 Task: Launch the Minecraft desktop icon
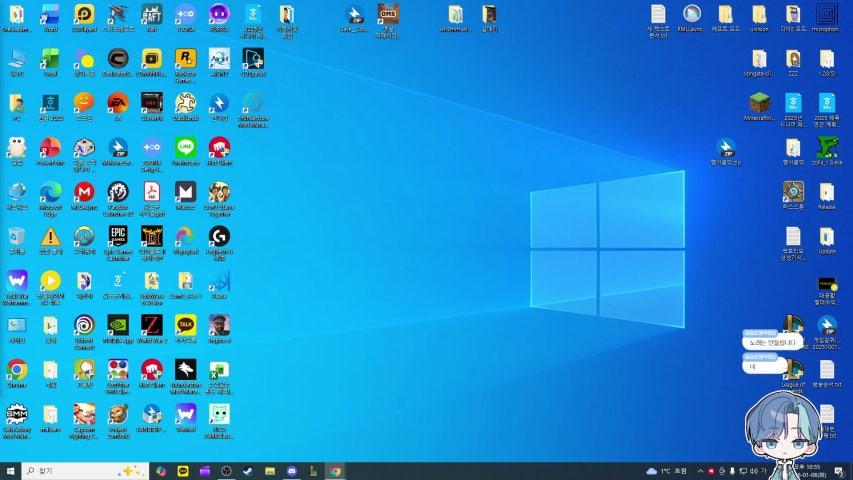[x=762, y=103]
